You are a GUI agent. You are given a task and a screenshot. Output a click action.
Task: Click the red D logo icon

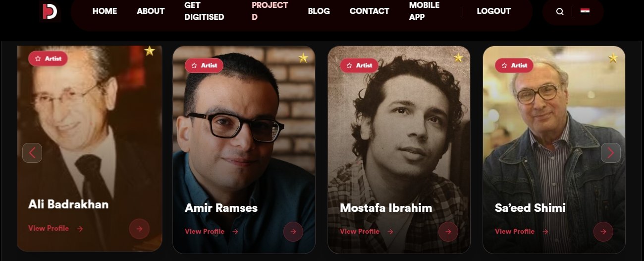pos(50,11)
